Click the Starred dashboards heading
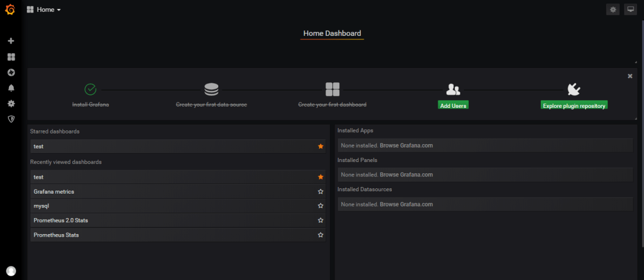The width and height of the screenshot is (644, 280). click(x=55, y=132)
